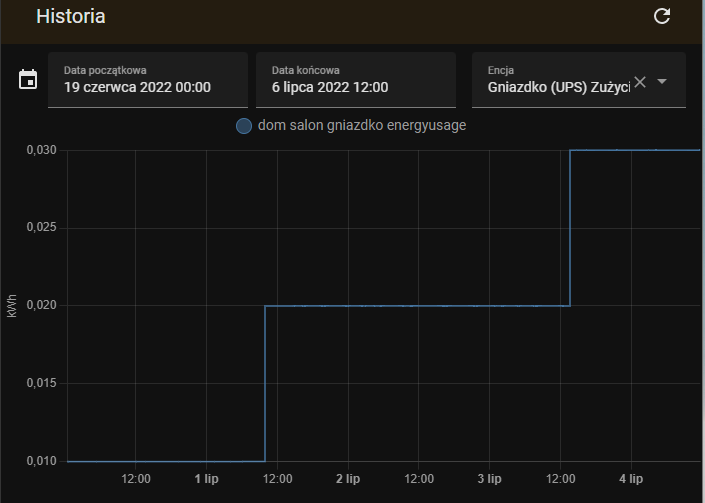Refresh the history view
The height and width of the screenshot is (503, 705).
[661, 16]
